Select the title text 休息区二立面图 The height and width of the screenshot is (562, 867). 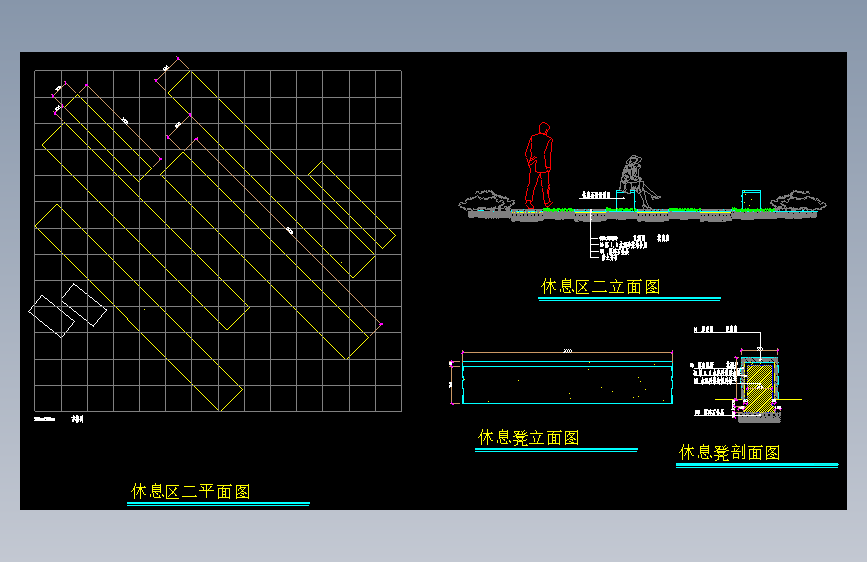[600, 287]
